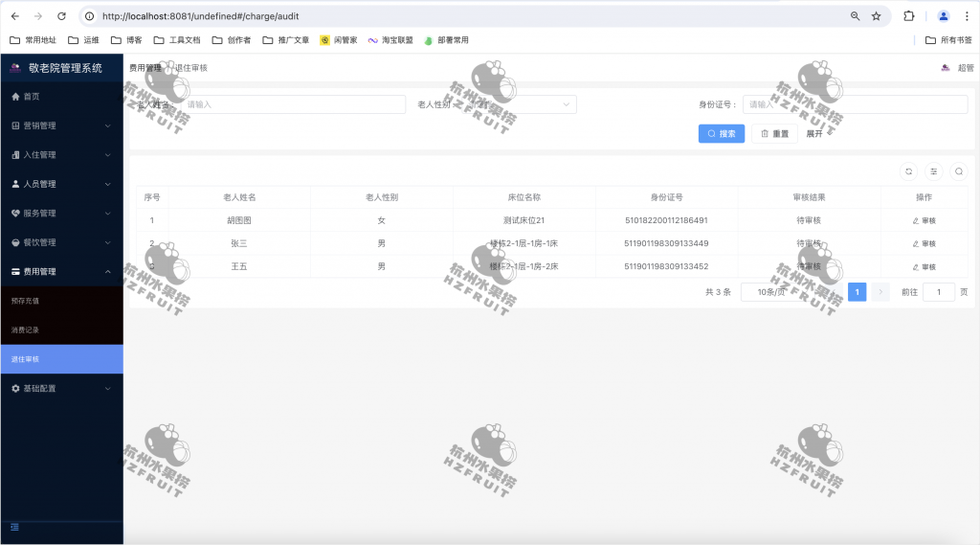The width and height of the screenshot is (980, 545).
Task: Expand the 基础配置 sidebar menu
Action: [62, 389]
